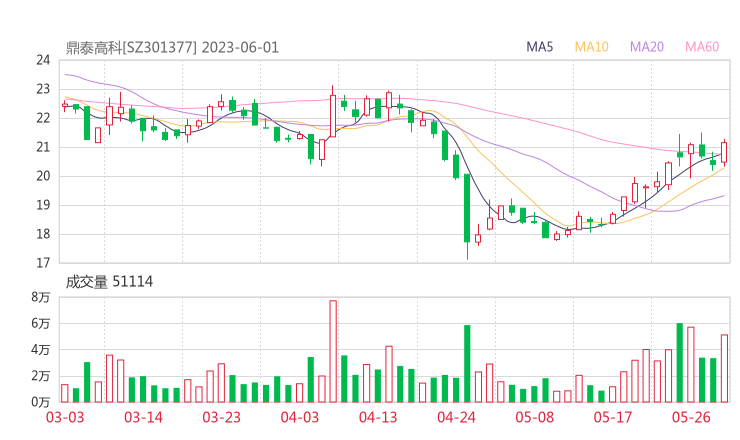This screenshot has width=740, height=440.
Task: Click the 6万 volume axis label
Action: pos(41,324)
